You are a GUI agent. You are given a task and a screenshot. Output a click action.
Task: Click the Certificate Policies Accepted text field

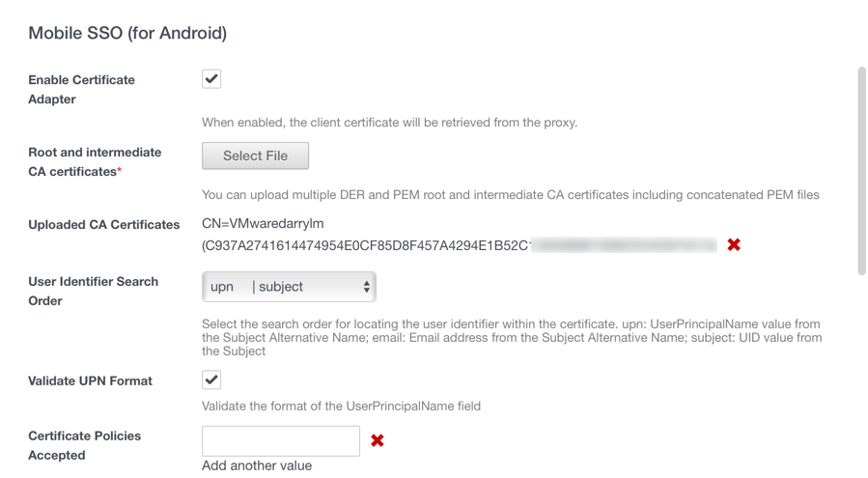click(281, 440)
